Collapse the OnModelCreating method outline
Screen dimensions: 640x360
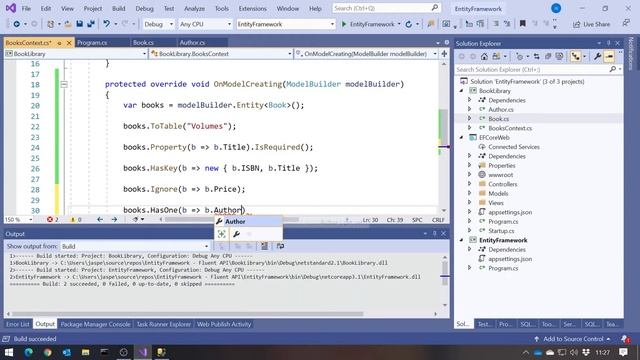pos(64,84)
